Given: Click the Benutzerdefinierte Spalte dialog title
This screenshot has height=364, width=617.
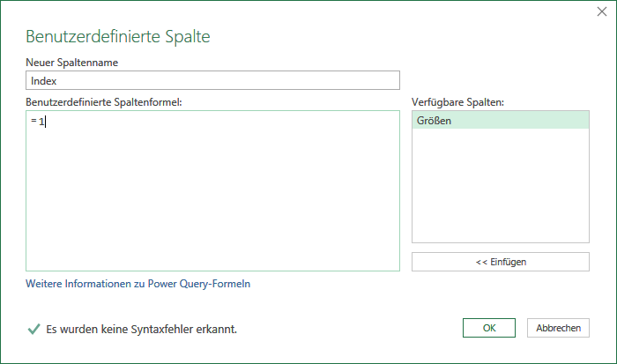Looking at the screenshot, I should pyautogui.click(x=118, y=36).
